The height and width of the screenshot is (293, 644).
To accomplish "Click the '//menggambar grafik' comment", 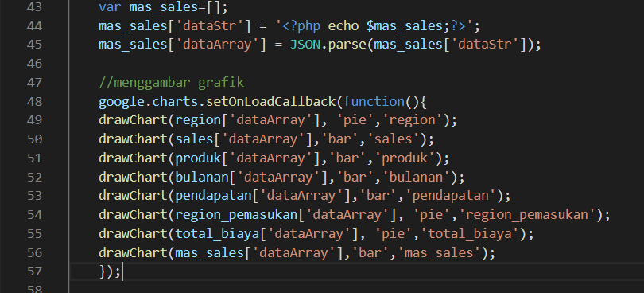I will point(171,82).
